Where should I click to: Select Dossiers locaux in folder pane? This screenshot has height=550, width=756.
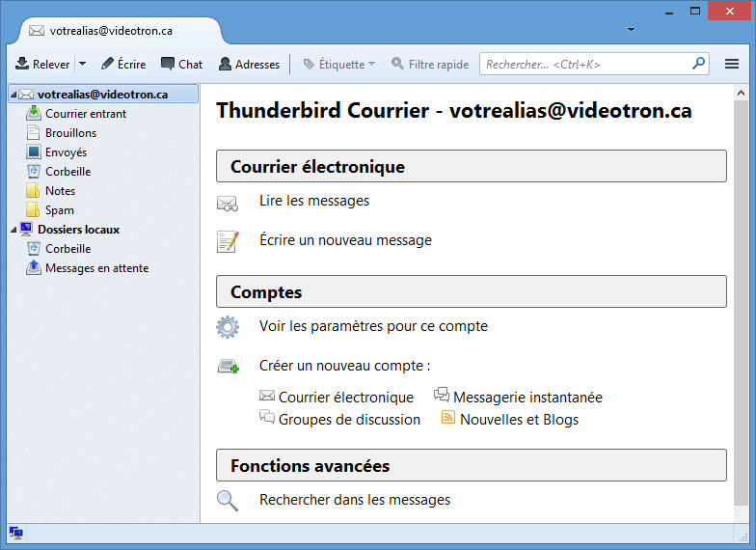pos(78,230)
